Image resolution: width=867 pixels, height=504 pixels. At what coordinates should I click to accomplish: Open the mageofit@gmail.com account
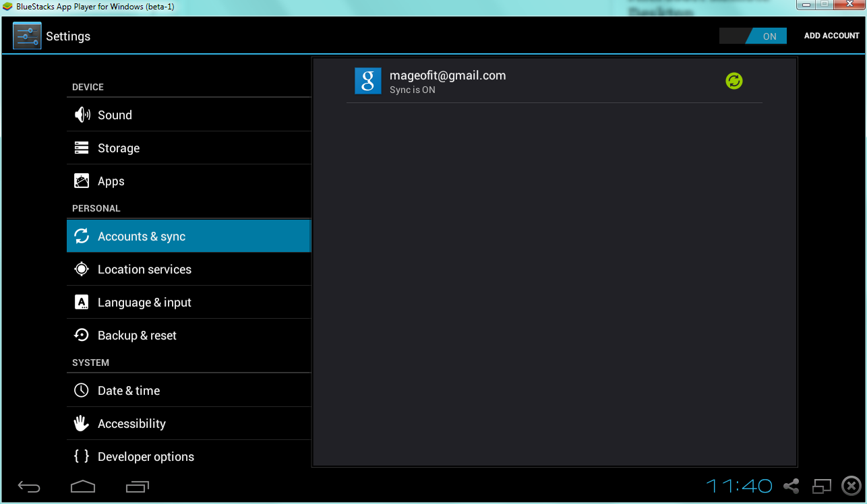pyautogui.click(x=554, y=81)
